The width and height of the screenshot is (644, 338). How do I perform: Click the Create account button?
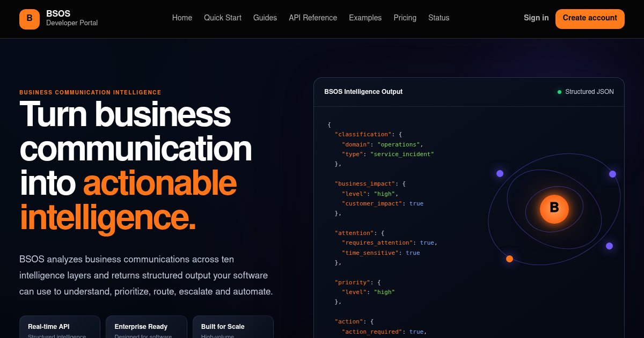(590, 18)
